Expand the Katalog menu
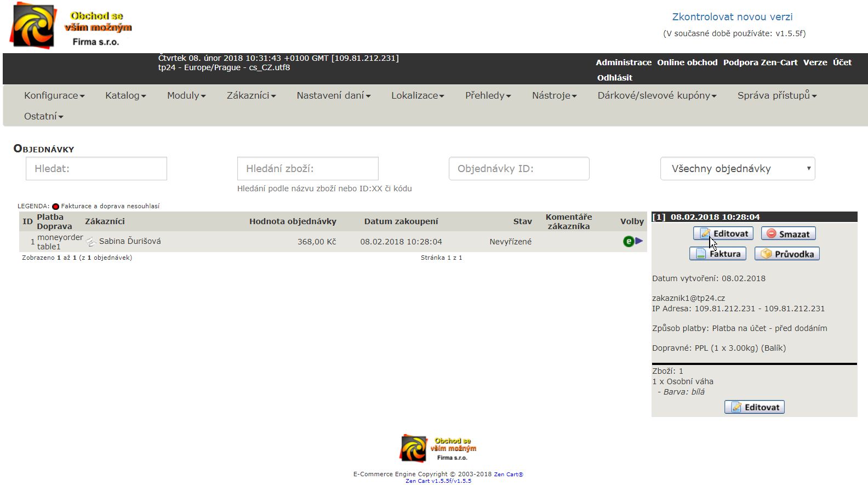Screen dimensions: 868x485 (x=125, y=95)
